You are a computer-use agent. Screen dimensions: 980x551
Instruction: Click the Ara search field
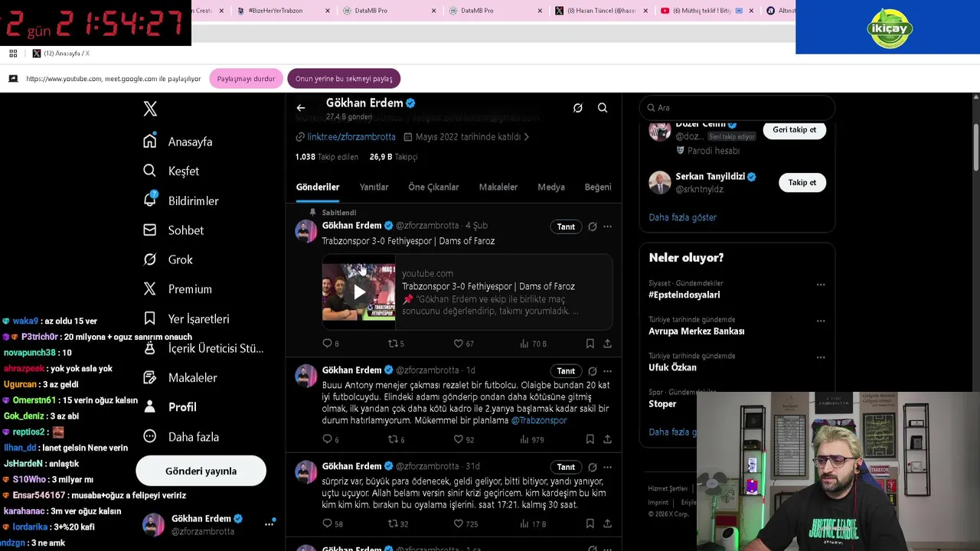click(x=737, y=108)
